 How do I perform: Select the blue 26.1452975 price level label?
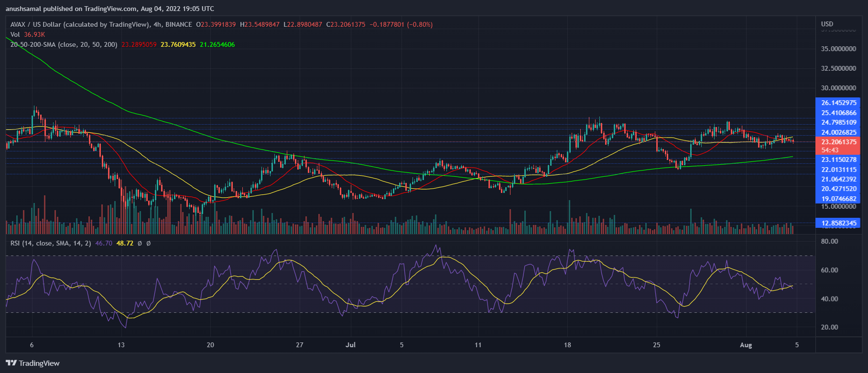838,103
